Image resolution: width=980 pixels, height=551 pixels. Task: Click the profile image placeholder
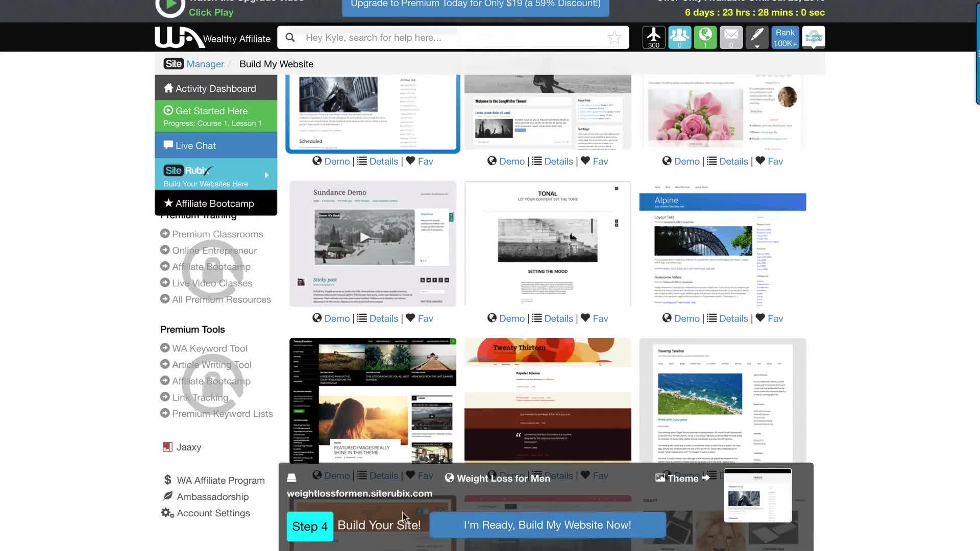click(814, 37)
